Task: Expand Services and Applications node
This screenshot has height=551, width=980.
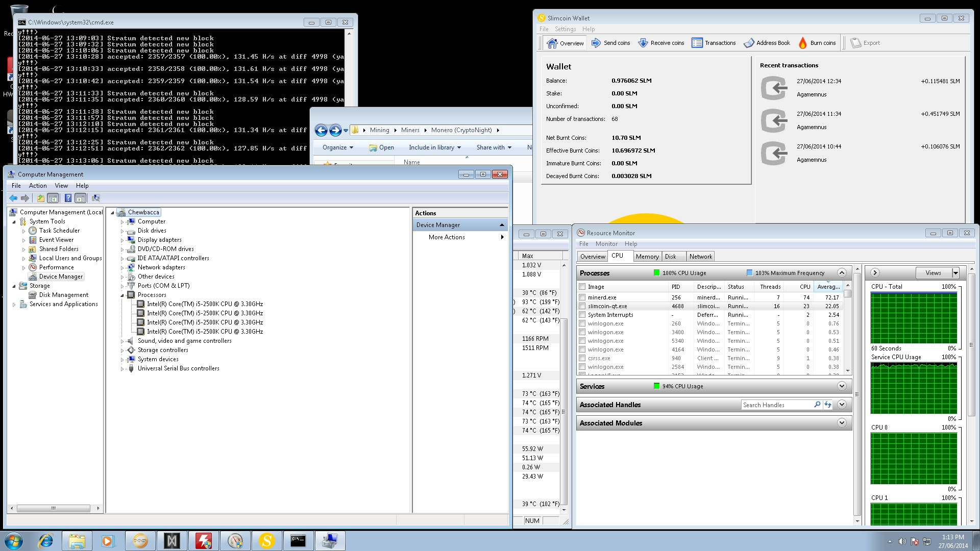Action: coord(14,305)
